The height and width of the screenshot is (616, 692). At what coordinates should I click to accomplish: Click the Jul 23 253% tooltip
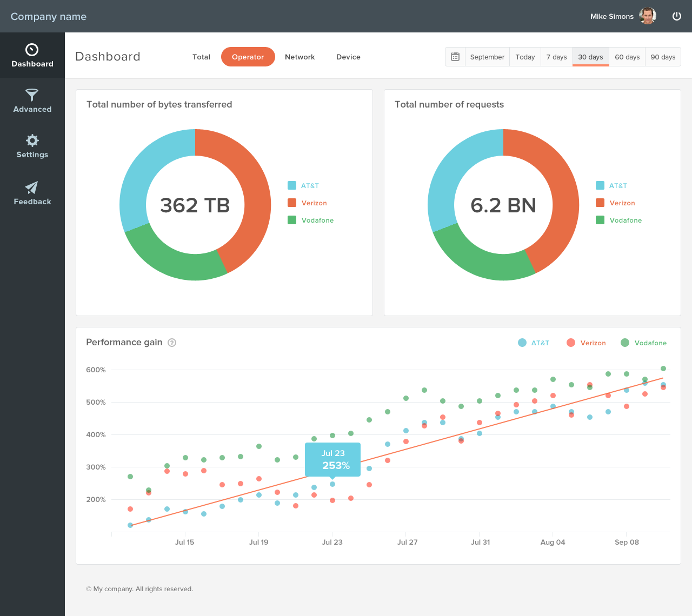click(x=332, y=460)
